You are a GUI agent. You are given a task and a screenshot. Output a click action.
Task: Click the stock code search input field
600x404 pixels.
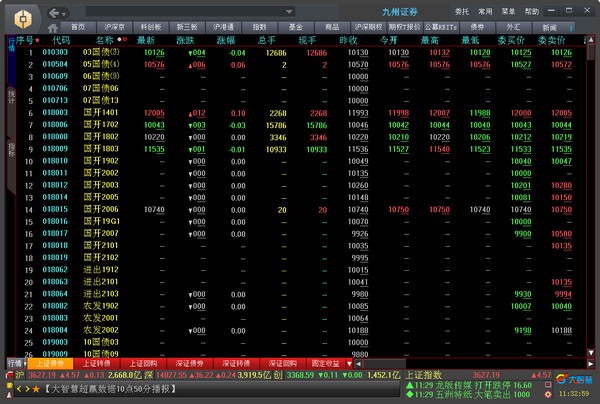tap(186, 11)
